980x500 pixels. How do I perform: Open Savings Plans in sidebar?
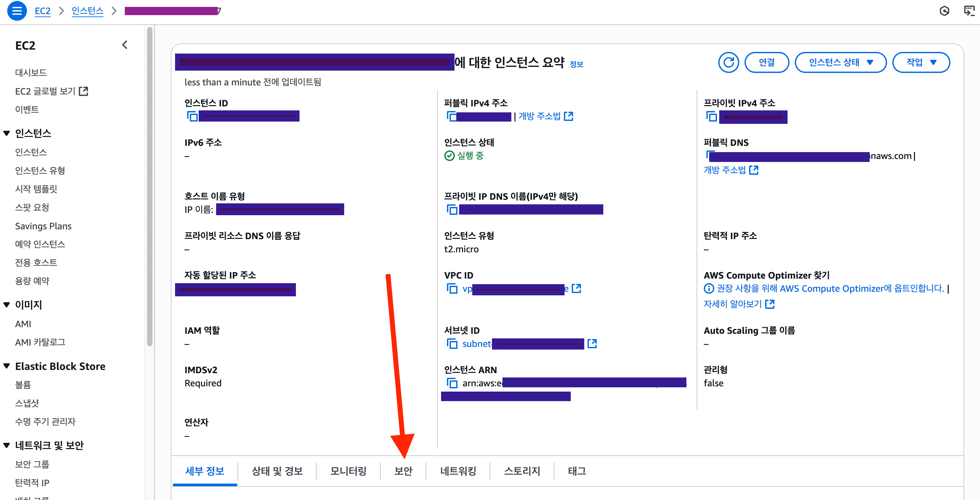(43, 226)
